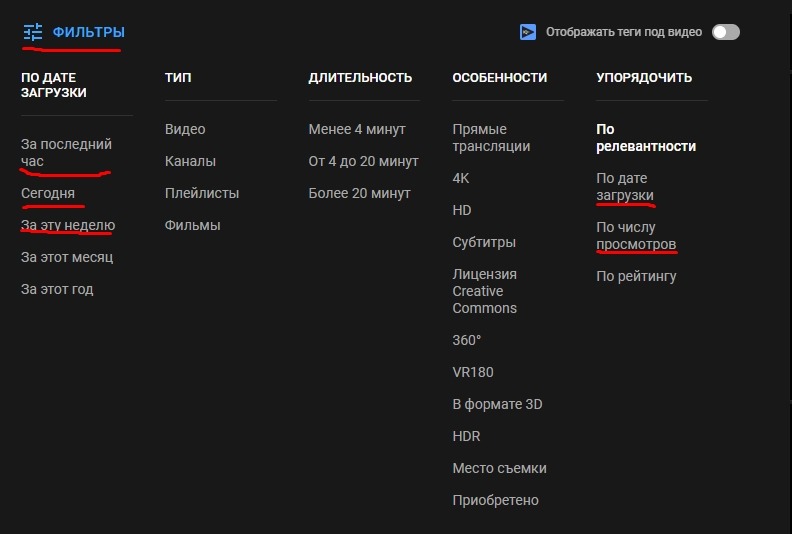Filter by 'За последний час'

pos(66,152)
